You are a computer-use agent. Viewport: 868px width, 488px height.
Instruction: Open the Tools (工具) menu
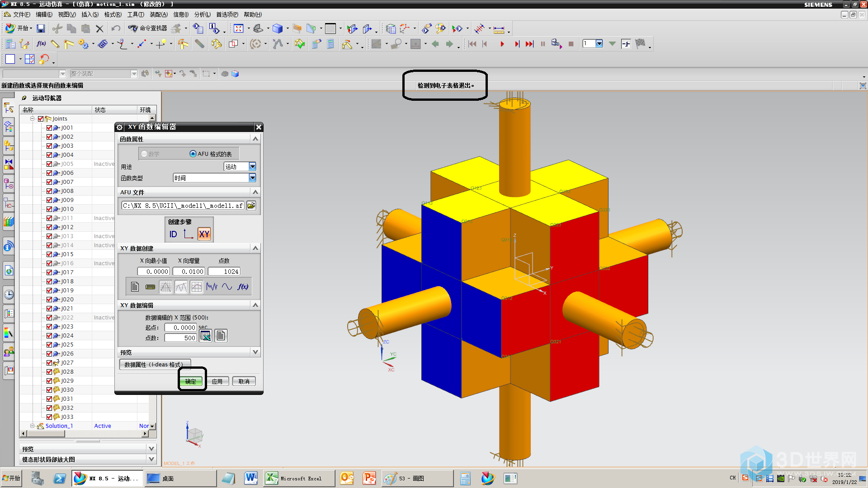coord(135,14)
